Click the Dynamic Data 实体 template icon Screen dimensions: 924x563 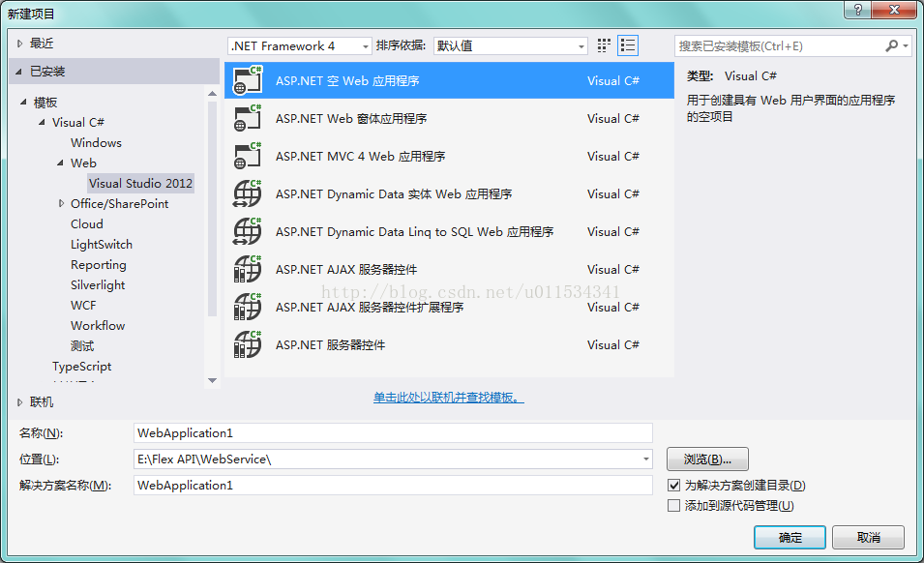248,193
